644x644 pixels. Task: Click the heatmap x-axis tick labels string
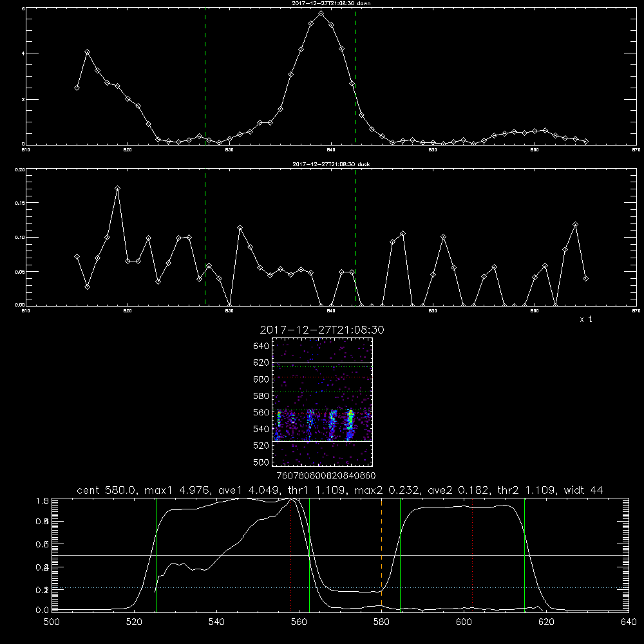pos(326,475)
